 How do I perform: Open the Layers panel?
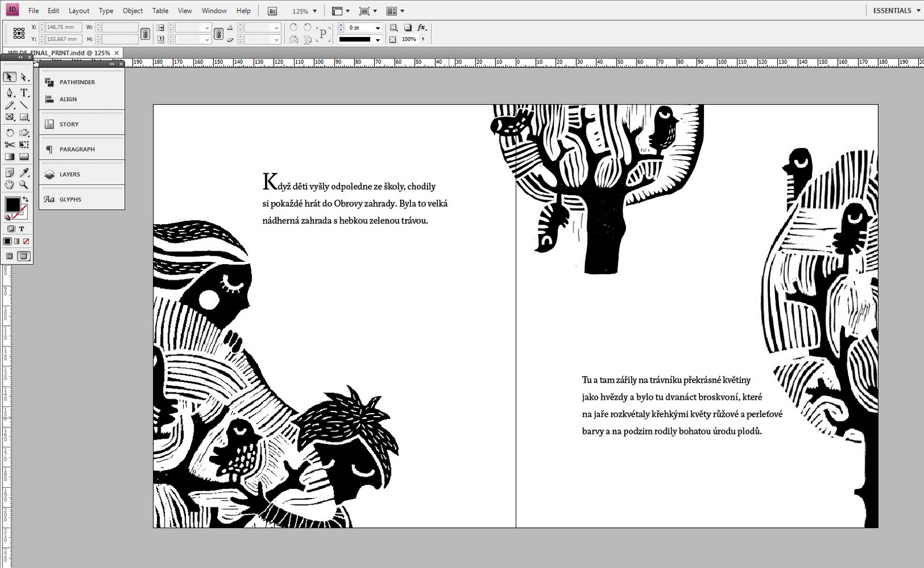tap(69, 175)
